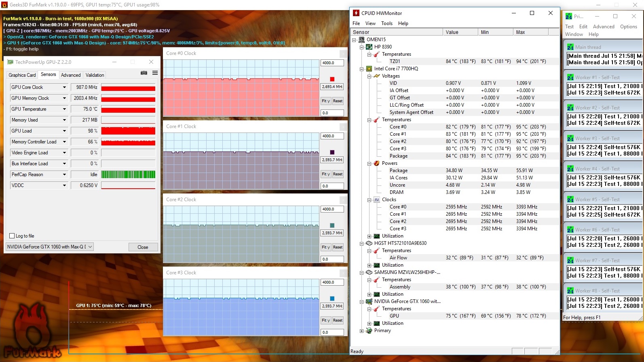Take a GPU-Z sensors screenshot with camera icon
This screenshot has width=644, height=362.
[144, 73]
